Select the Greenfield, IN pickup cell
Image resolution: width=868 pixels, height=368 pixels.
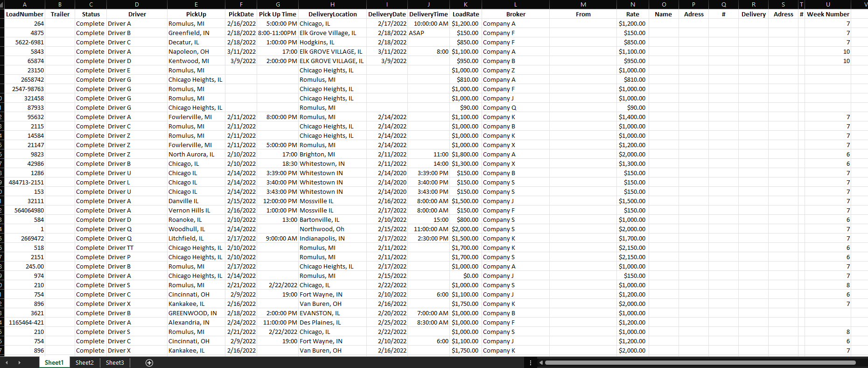[x=196, y=33]
